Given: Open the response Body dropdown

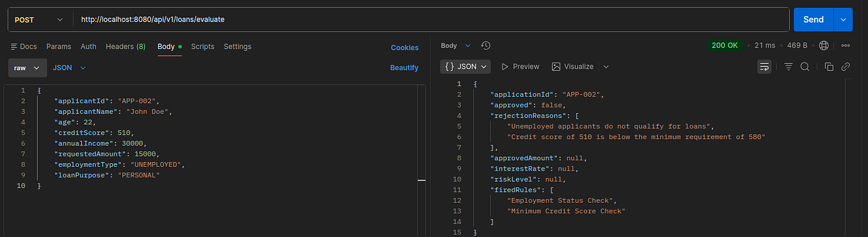Looking at the screenshot, I should 456,45.
